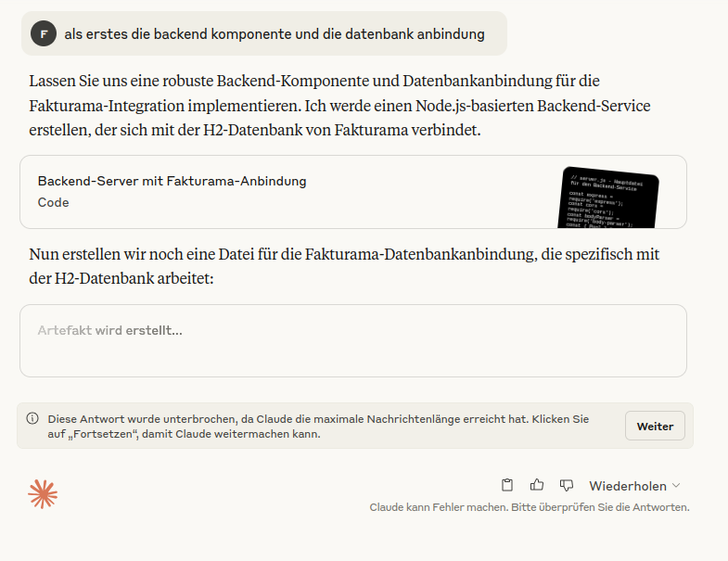
Task: Click the orange Claude starburst logo
Action: coord(43,494)
